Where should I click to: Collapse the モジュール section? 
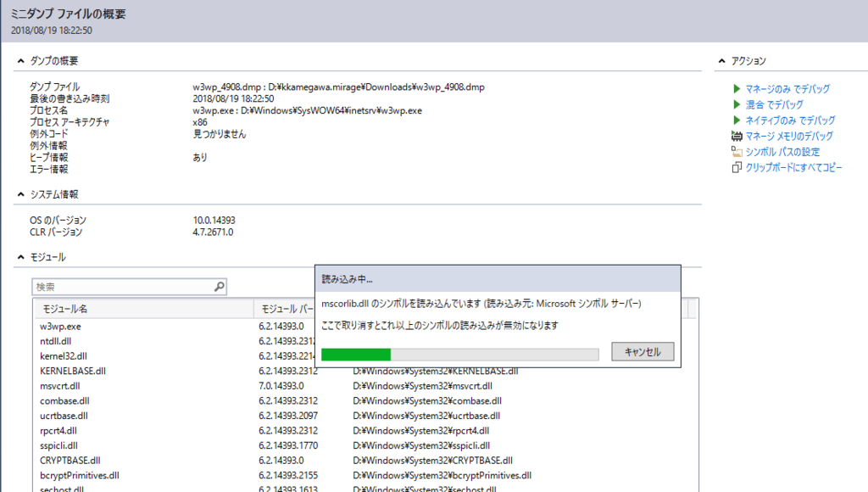(21, 257)
